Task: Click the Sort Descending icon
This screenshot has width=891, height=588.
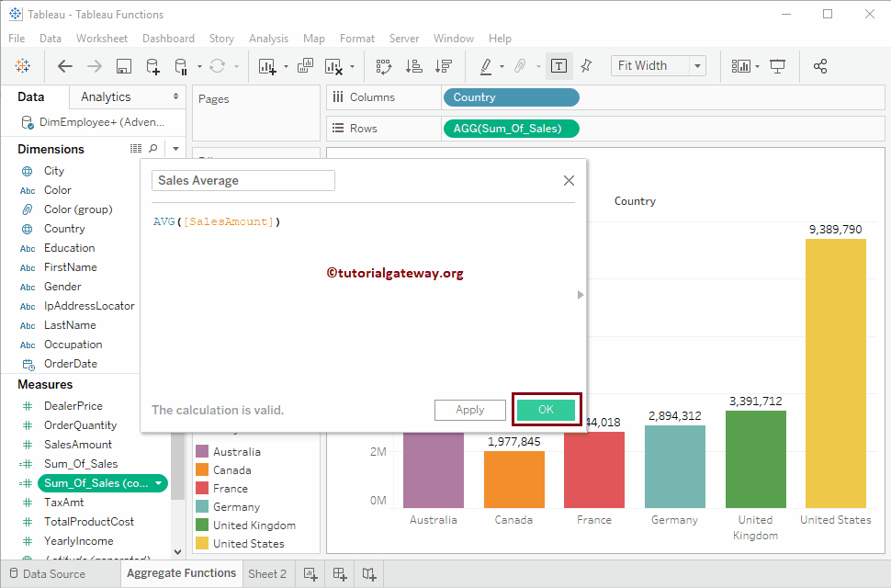Action: click(x=444, y=66)
